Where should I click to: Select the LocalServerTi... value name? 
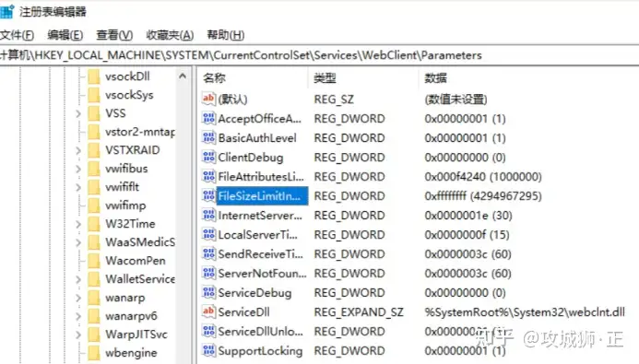[257, 234]
